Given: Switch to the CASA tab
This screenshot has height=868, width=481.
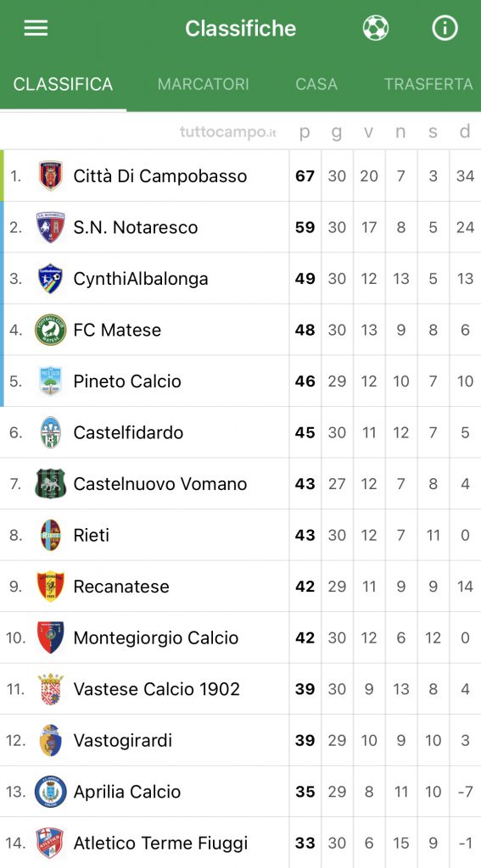Looking at the screenshot, I should coord(316,84).
